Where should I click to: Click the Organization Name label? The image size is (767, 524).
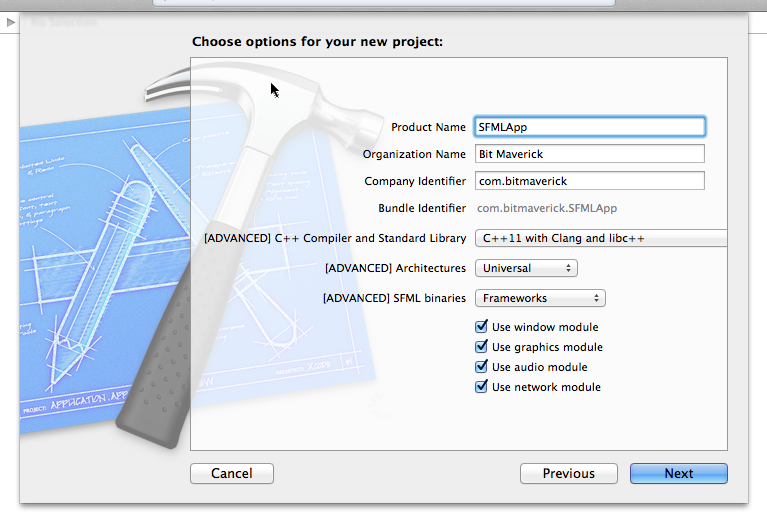click(414, 154)
